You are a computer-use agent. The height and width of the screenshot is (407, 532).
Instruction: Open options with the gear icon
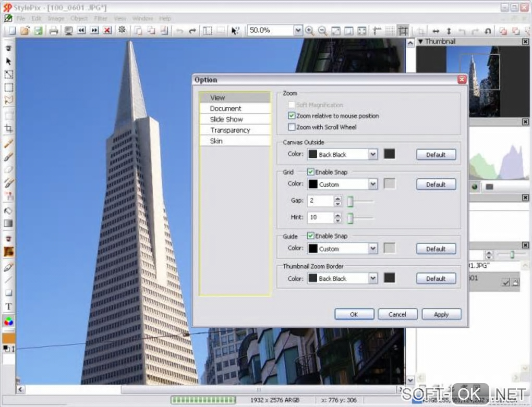tap(122, 30)
